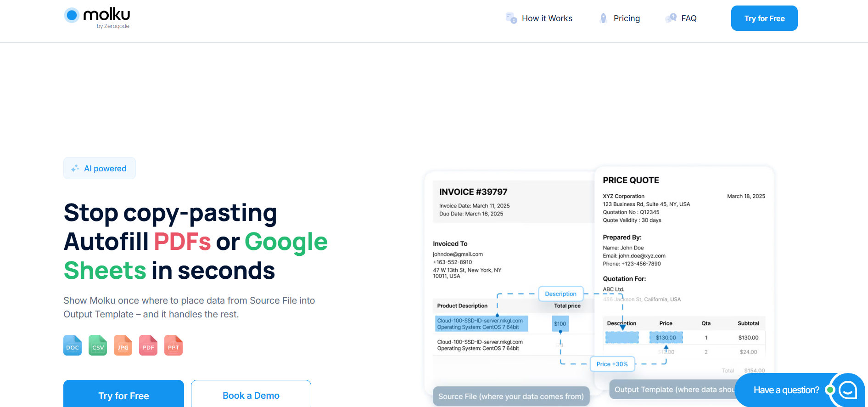Click the empty highlighted Description cell in quote
Image resolution: width=868 pixels, height=407 pixels.
(x=622, y=338)
